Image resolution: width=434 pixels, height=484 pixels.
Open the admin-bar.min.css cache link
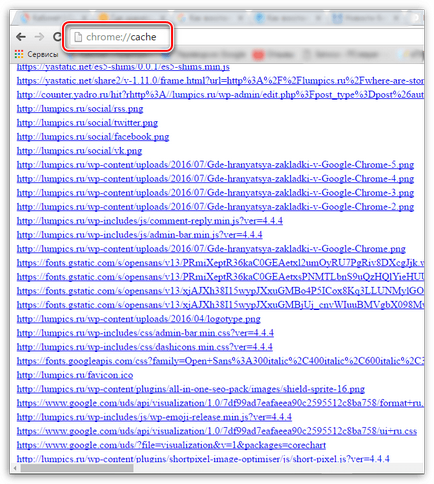145,333
